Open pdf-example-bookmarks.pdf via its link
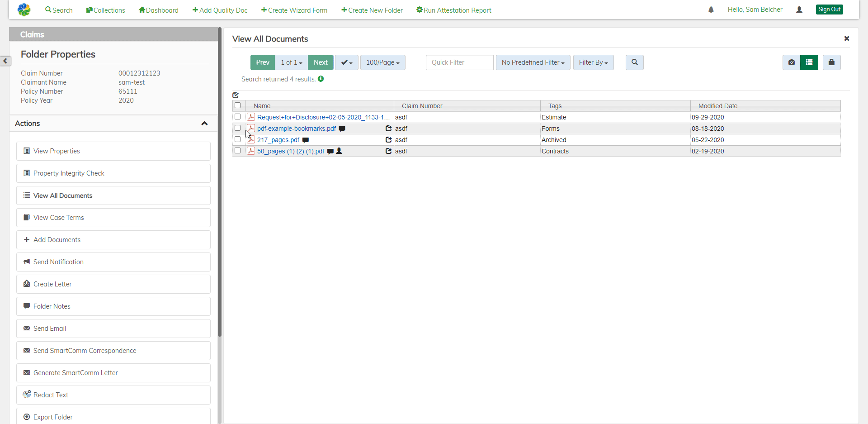Viewport: 868px width, 424px height. pos(296,129)
